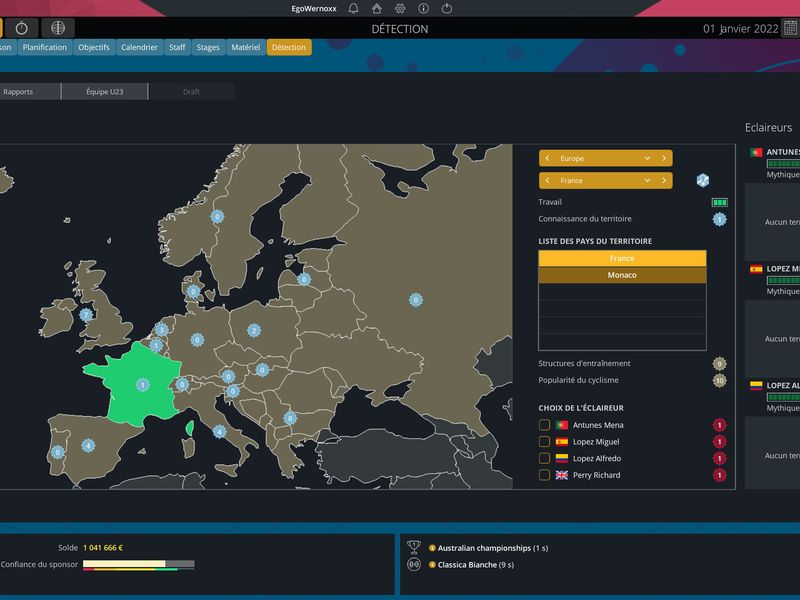Switch to the Équipe U23 sub-tab

pos(105,91)
